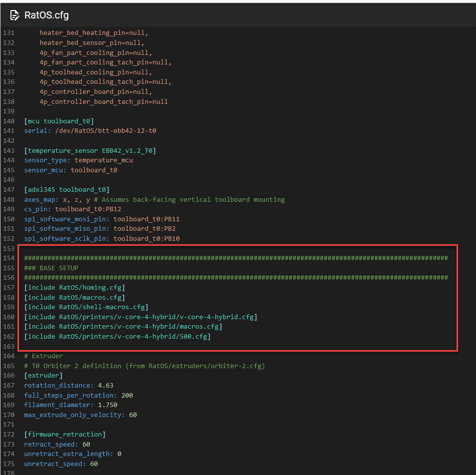The width and height of the screenshot is (476, 475).
Task: Click the serial /dev/RatOS/btt-ebb42-12-t0 line
Action: click(90, 131)
